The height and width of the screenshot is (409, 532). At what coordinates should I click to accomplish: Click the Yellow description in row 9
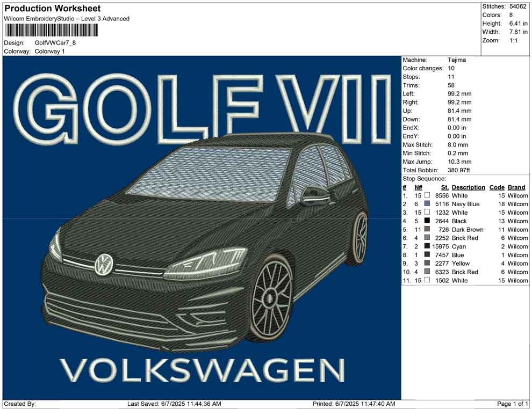(461, 264)
